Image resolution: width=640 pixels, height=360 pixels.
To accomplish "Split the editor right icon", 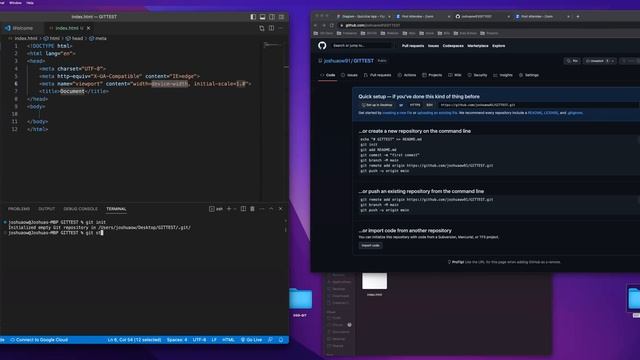I will pos(271,28).
